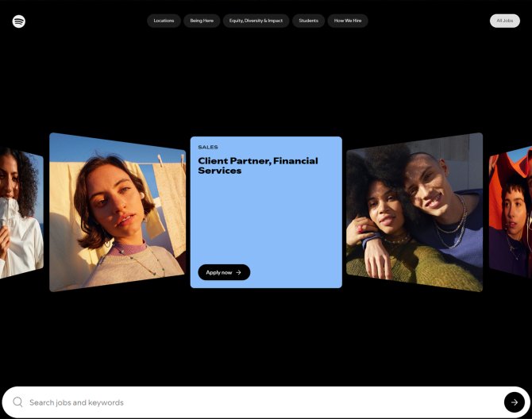Click the Spotify logo
The height and width of the screenshot is (419, 532).
point(19,21)
